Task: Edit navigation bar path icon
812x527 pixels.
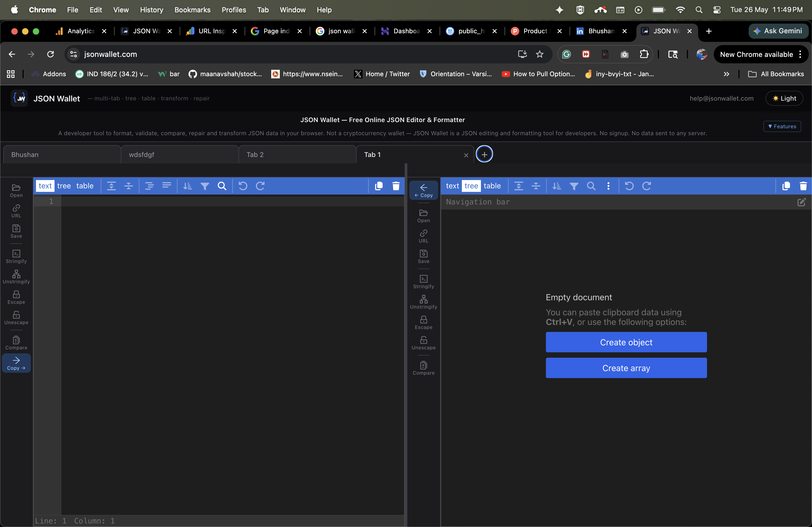Action: point(802,202)
